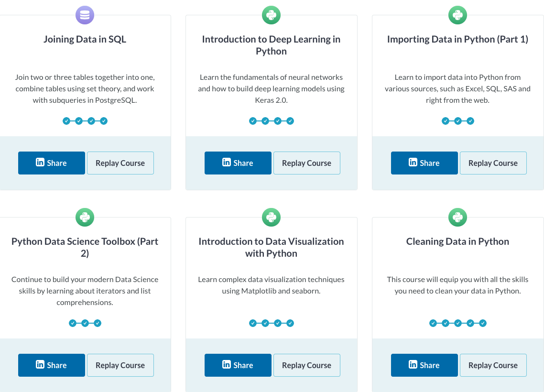The height and width of the screenshot is (392, 544).
Task: Open Introduction to Deep Learning in Python title
Action: pos(271,45)
